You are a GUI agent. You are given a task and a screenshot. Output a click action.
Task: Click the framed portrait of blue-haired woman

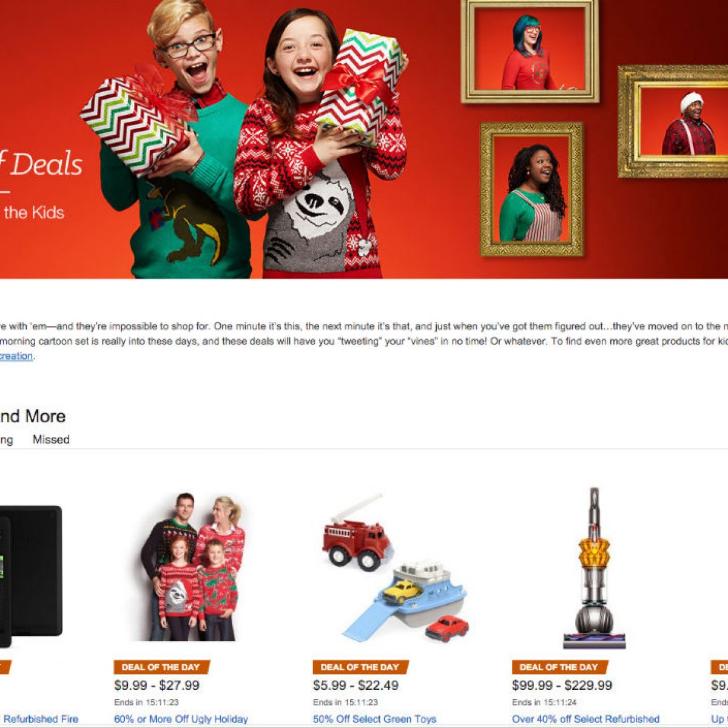[x=530, y=52]
